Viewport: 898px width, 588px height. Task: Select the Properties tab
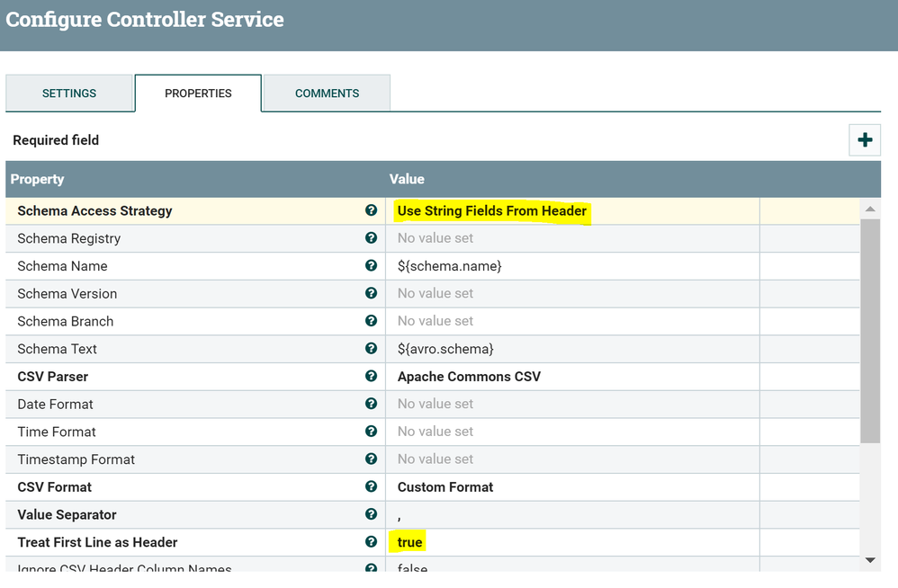tap(198, 94)
